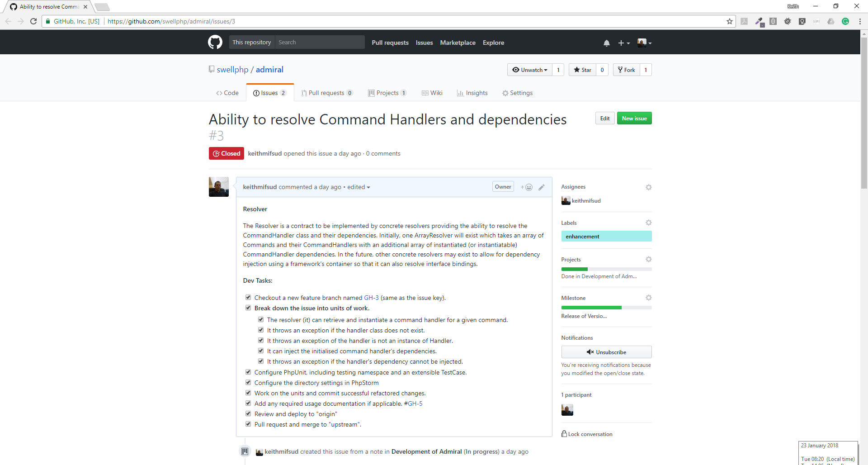
Task: Open the plus create-new dropdown
Action: pyautogui.click(x=624, y=43)
